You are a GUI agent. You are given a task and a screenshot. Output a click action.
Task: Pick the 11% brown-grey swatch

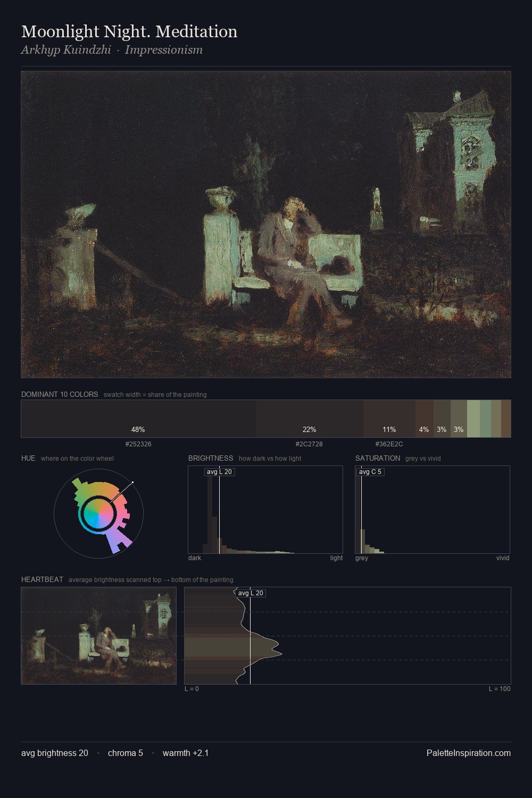coord(389,419)
